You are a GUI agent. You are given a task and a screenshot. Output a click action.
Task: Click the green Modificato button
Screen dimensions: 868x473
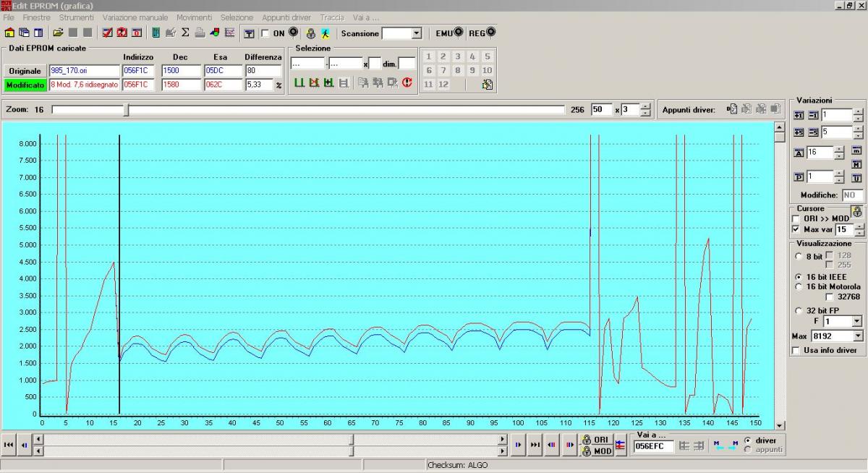[25, 85]
